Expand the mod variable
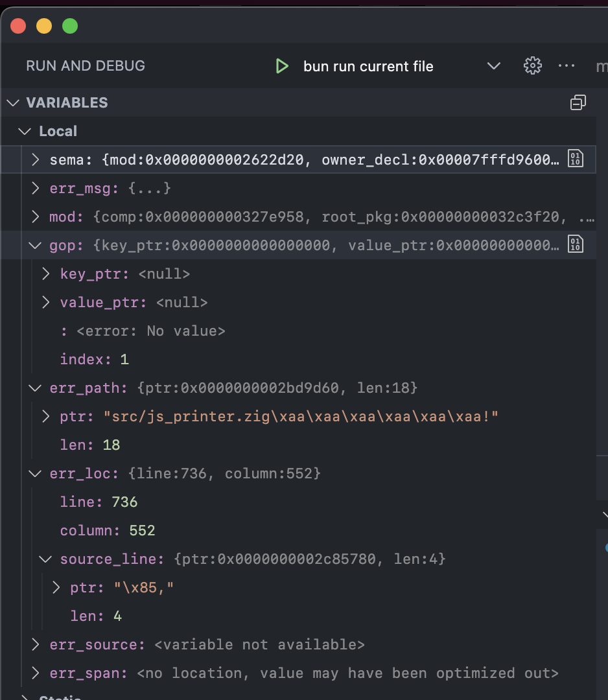This screenshot has width=608, height=700. point(35,216)
